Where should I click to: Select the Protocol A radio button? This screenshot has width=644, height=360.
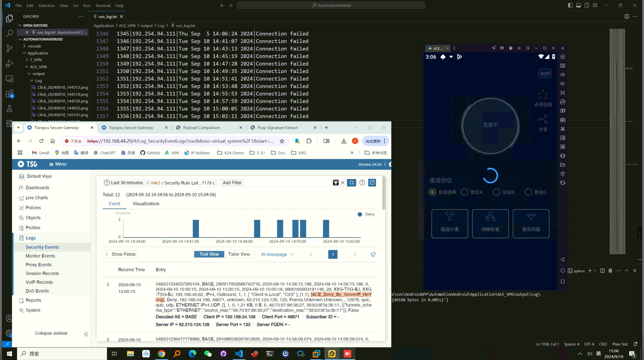pyautogui.click(x=464, y=192)
